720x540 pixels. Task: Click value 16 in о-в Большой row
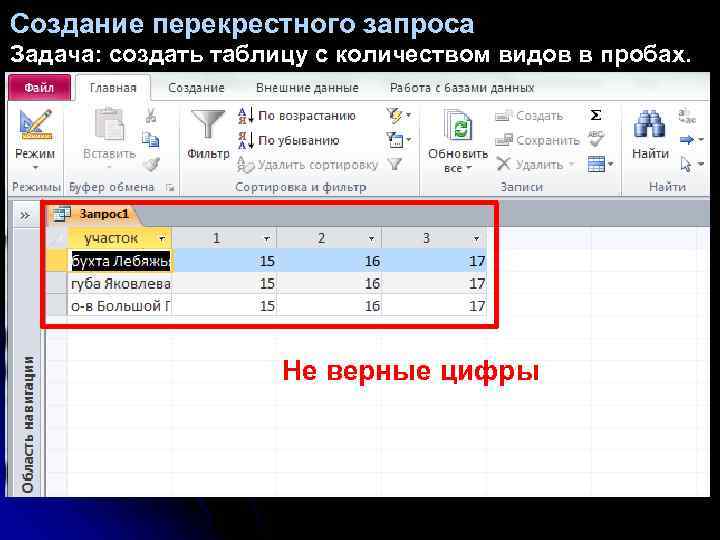tap(372, 306)
